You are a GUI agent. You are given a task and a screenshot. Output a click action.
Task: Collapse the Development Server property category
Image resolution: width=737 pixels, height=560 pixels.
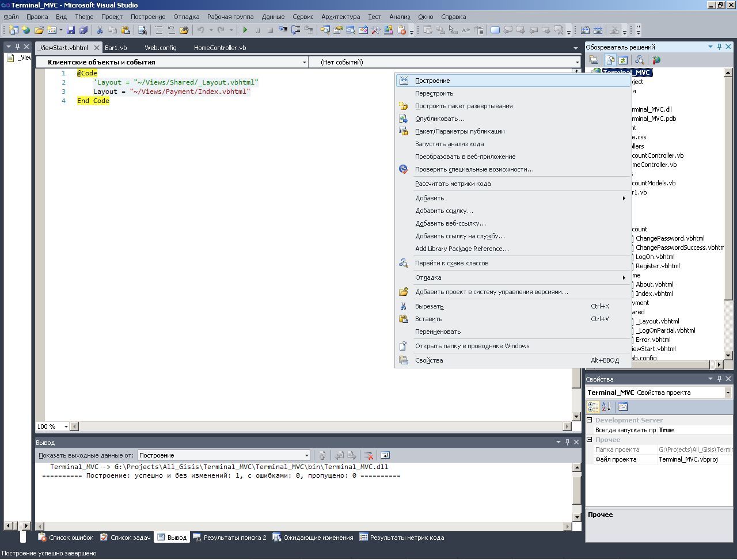(590, 420)
